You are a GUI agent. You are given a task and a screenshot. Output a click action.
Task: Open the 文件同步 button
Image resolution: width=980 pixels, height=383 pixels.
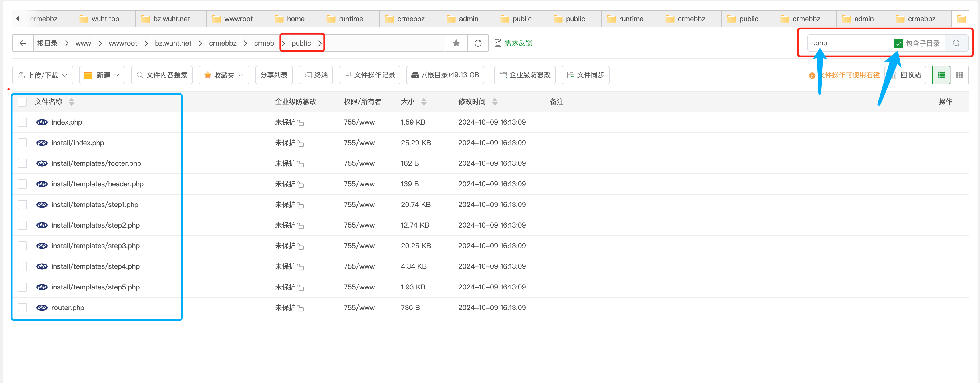585,75
